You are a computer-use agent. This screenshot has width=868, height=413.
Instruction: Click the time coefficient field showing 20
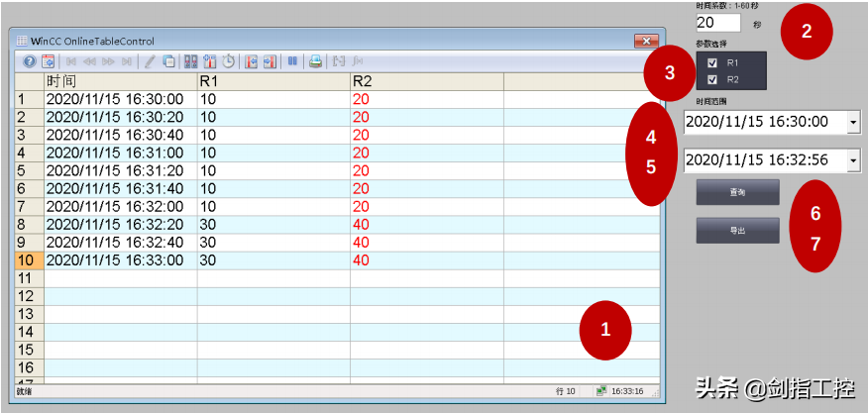point(717,22)
